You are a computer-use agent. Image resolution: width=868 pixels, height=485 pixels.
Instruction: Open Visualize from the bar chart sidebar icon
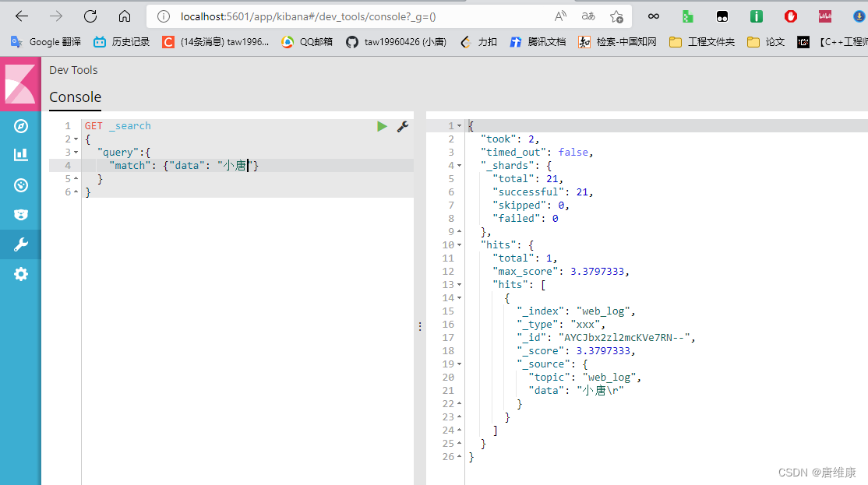tap(21, 155)
